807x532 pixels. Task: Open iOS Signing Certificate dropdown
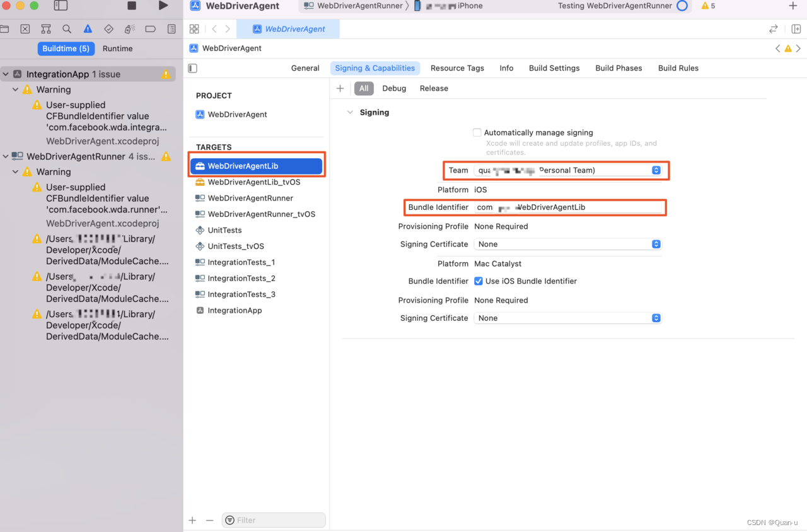[567, 244]
